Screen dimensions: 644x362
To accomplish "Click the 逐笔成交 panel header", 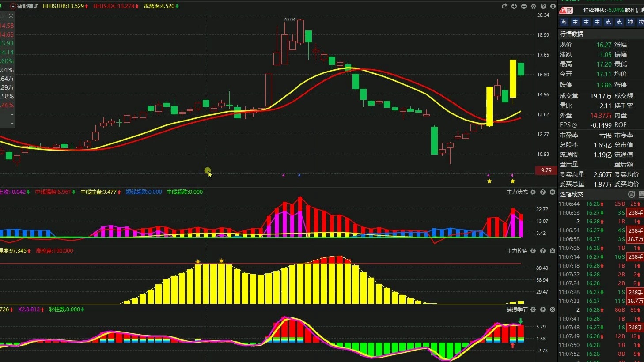I will (572, 194).
